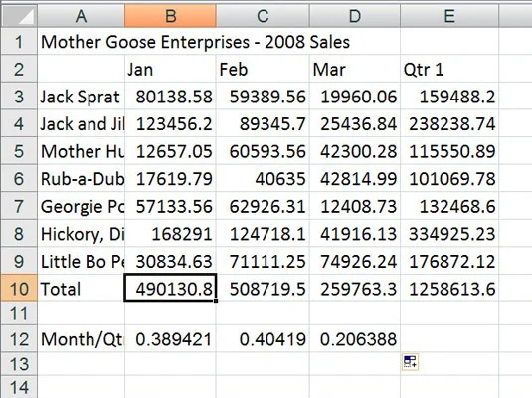The image size is (532, 398).
Task: Select Jack Sprat name cell
Action: pyautogui.click(x=81, y=97)
